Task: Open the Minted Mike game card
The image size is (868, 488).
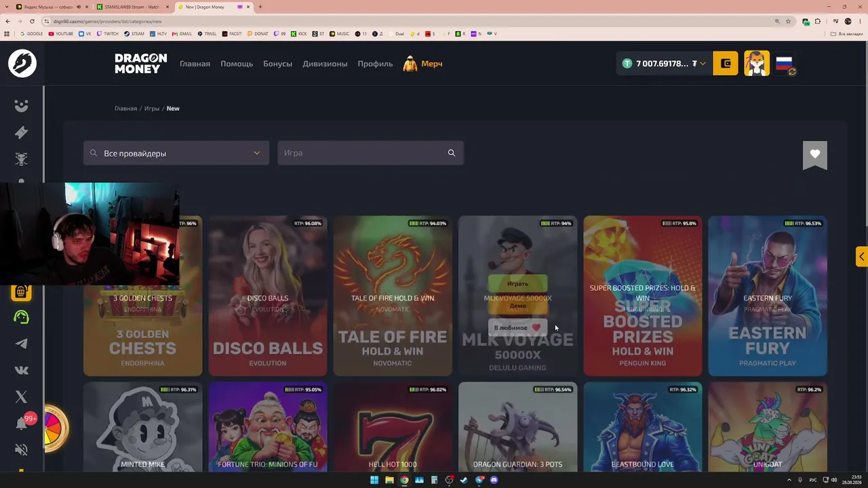Action: coord(142,427)
